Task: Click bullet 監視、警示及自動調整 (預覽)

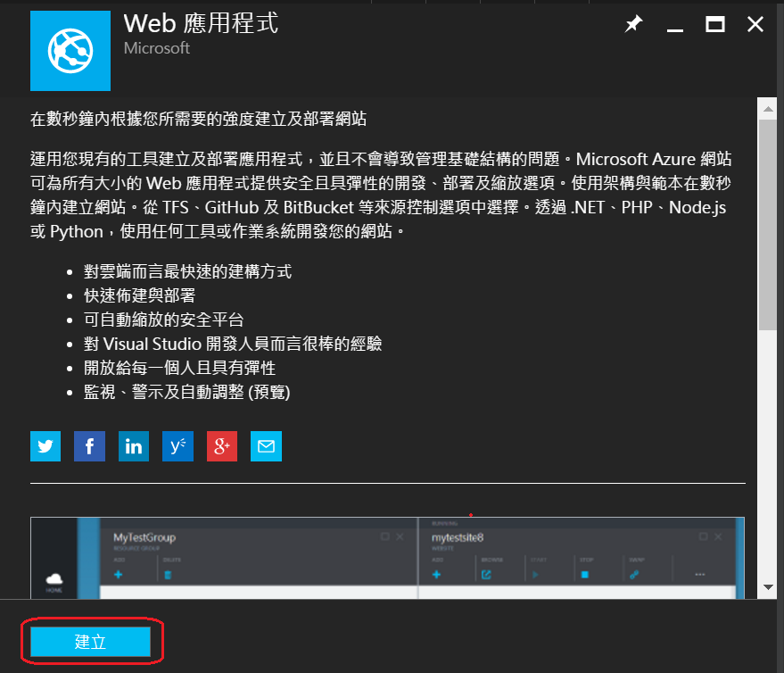Action: coord(187,392)
